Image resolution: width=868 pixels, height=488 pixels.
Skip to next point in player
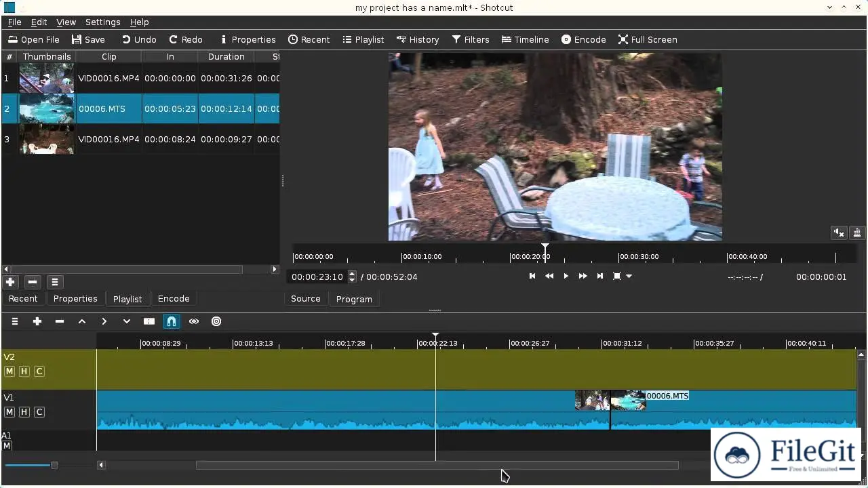(600, 276)
